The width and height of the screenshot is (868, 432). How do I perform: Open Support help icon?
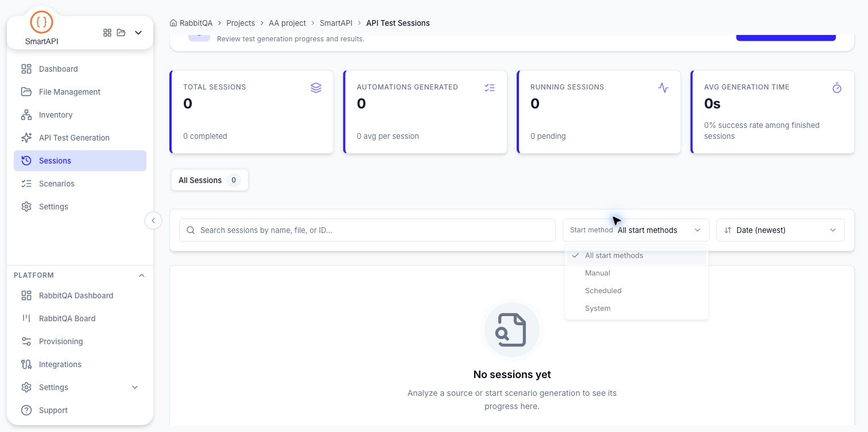26,410
